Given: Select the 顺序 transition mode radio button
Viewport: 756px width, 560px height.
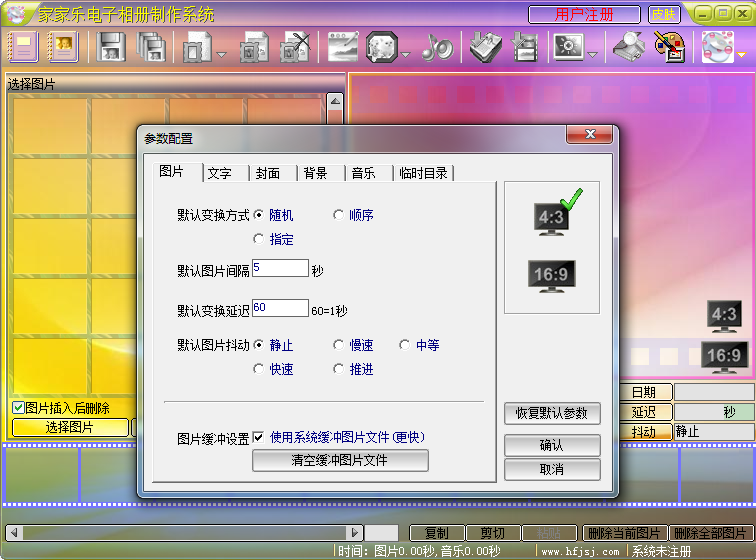Looking at the screenshot, I should click(339, 215).
